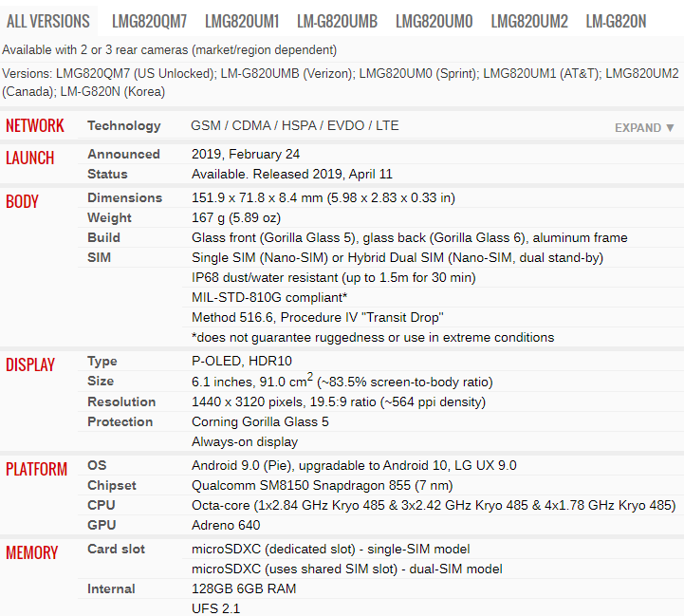
Task: Select the 'P-OLED, HDR10' value
Action: click(242, 361)
